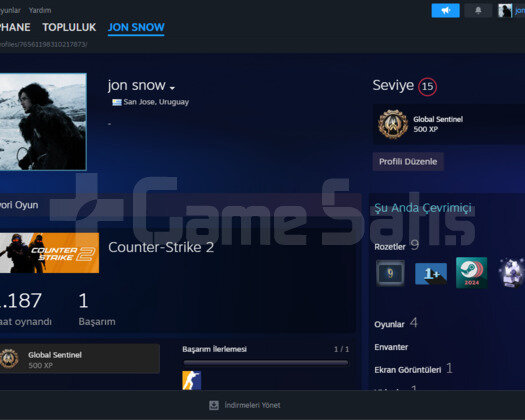
Task: Click the Profili Düzenle button
Action: point(408,161)
